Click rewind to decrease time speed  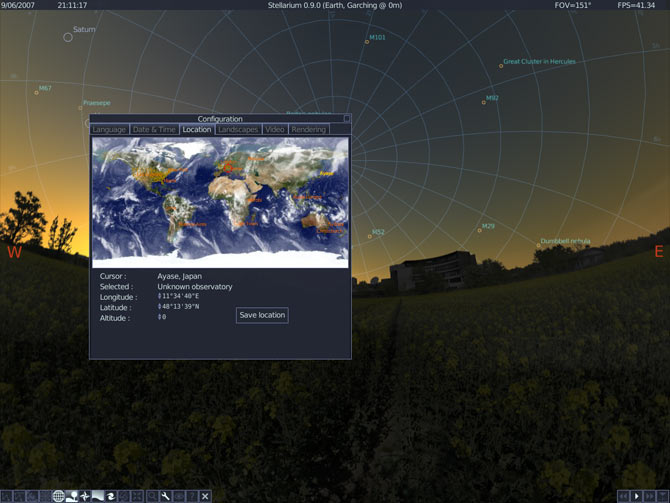[623, 496]
